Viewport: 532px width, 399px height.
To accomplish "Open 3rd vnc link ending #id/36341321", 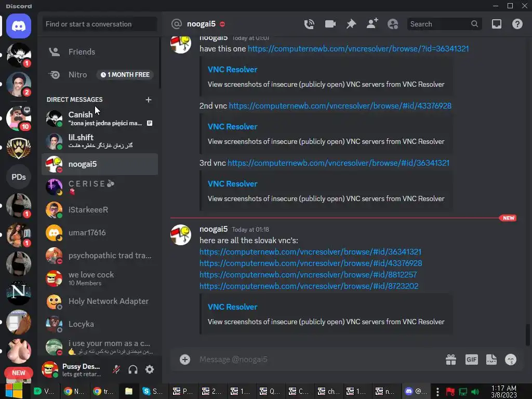I will tap(338, 163).
